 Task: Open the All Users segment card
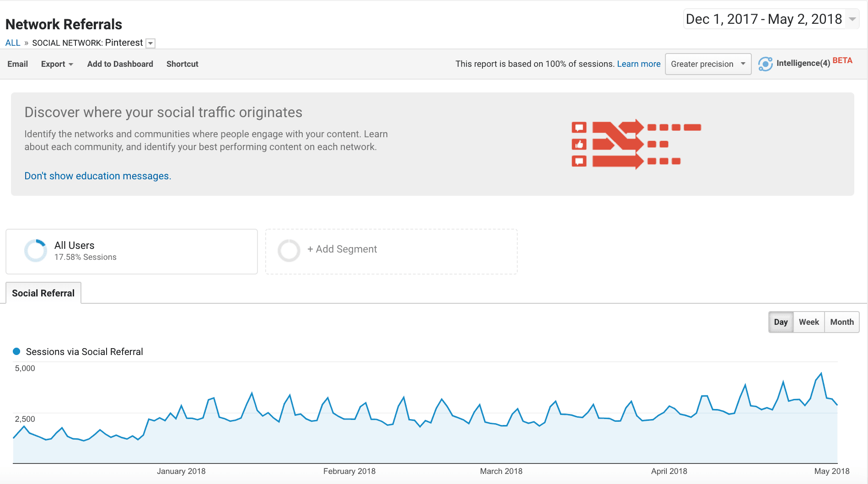point(132,252)
